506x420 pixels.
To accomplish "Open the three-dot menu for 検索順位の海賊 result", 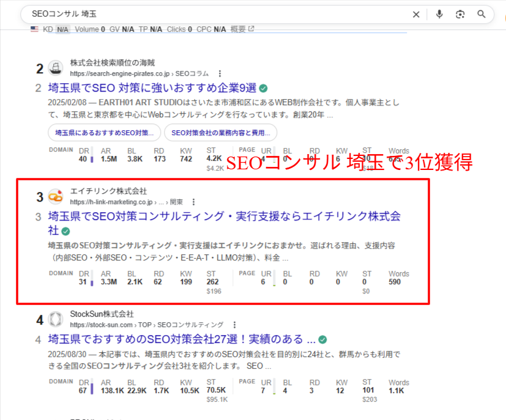I will (x=219, y=73).
